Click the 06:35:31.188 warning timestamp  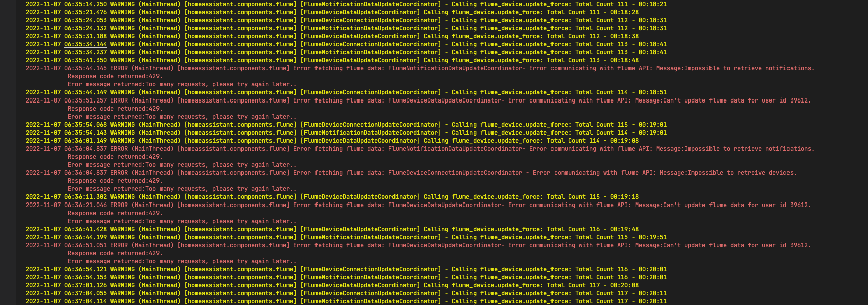(x=86, y=36)
